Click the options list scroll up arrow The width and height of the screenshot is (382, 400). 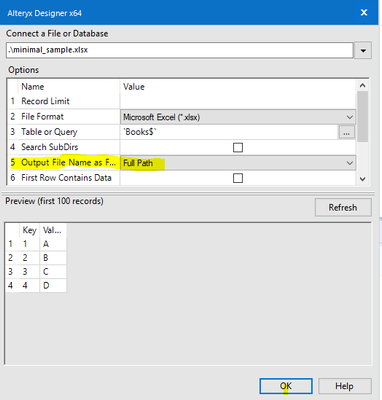363,85
